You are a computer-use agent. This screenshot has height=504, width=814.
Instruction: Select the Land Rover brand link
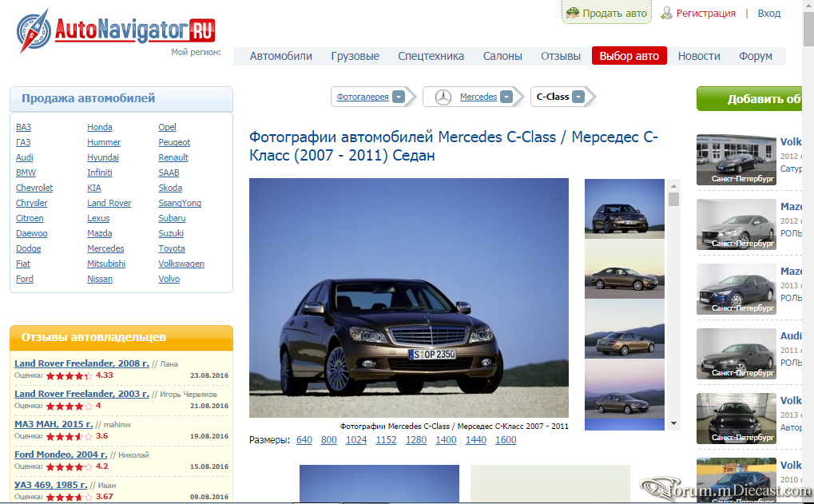[x=109, y=203]
